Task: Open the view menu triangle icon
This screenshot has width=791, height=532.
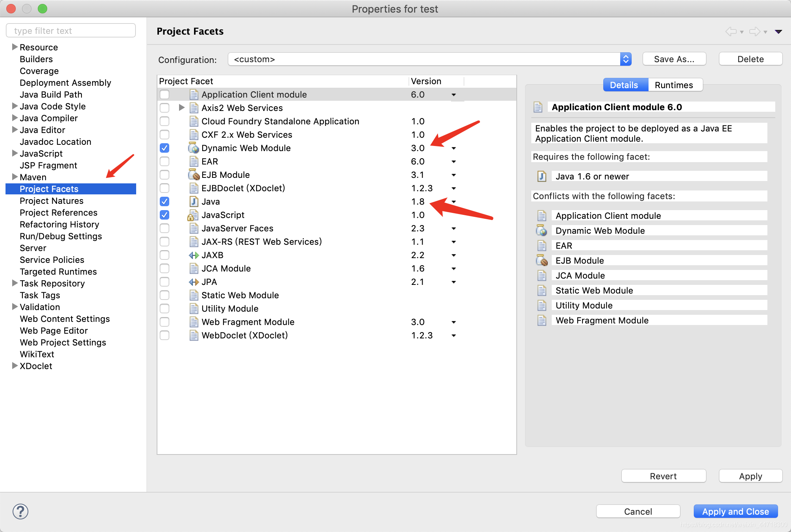Action: (x=778, y=31)
